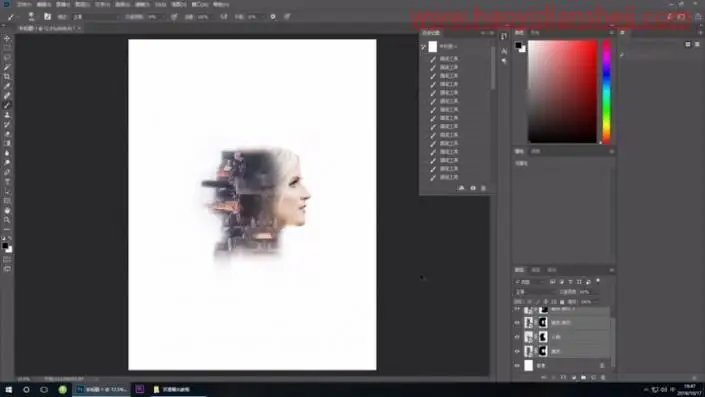Select the Hand tool
Viewport: 705px width, 397px height.
pyautogui.click(x=7, y=210)
